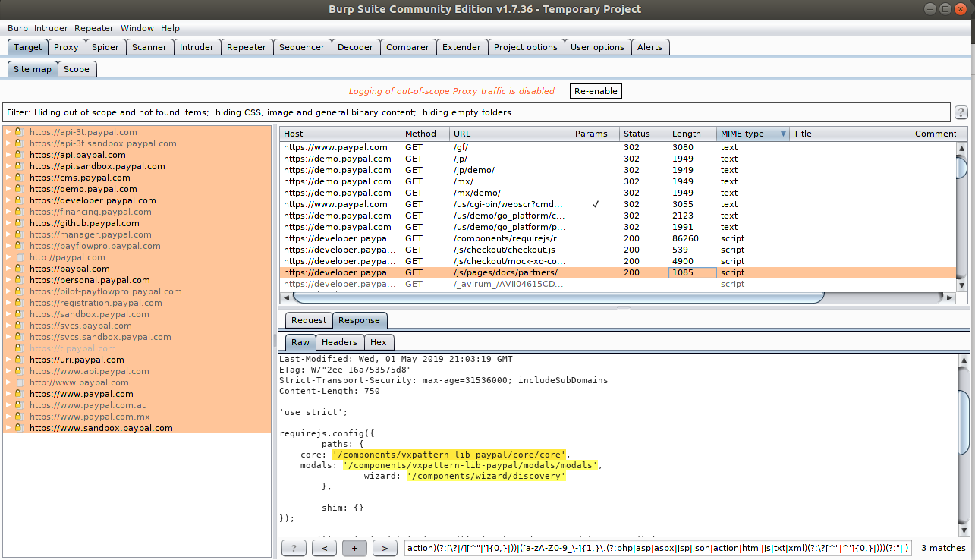Click page icon beside http://www.paypal.com
This screenshot has width=975, height=560.
tap(20, 382)
